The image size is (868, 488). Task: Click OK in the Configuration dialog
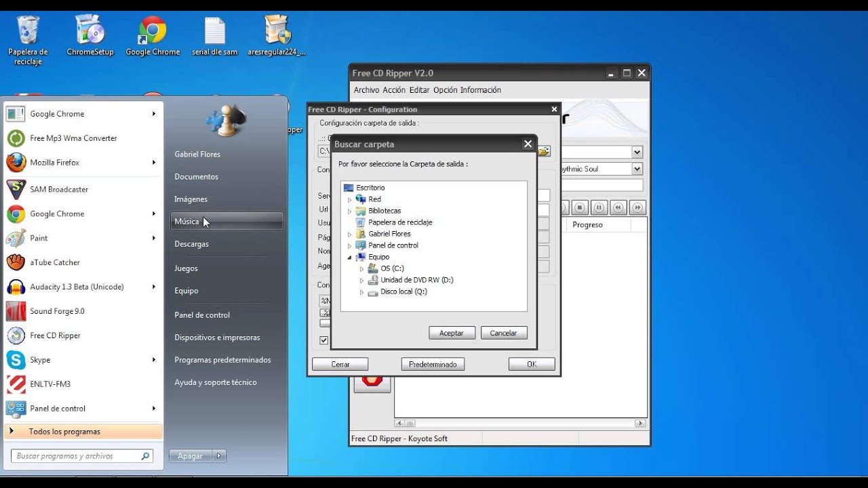[532, 364]
